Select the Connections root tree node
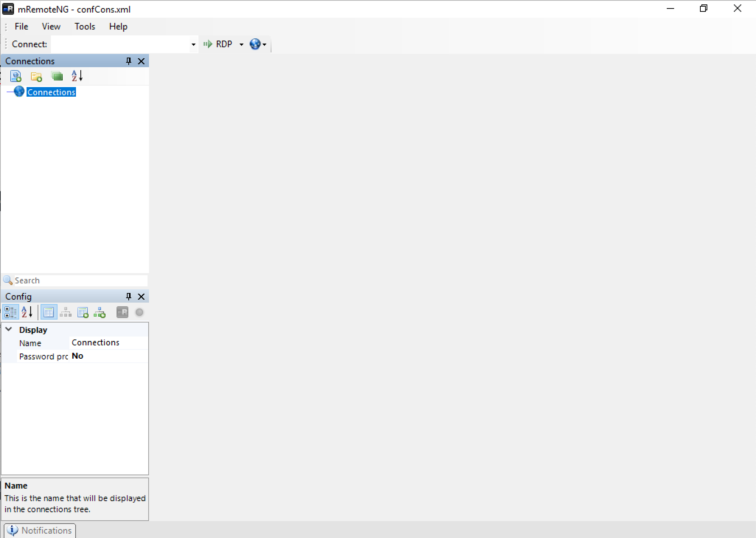The image size is (756, 538). click(51, 92)
